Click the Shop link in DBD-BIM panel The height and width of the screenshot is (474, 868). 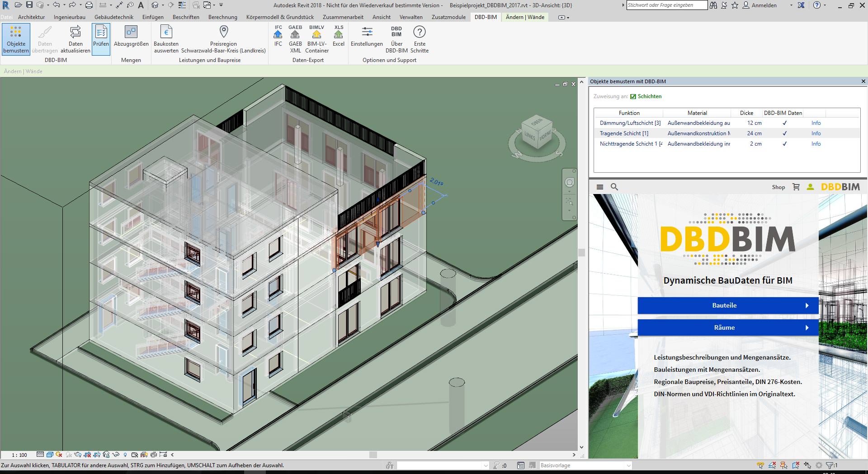tap(778, 187)
